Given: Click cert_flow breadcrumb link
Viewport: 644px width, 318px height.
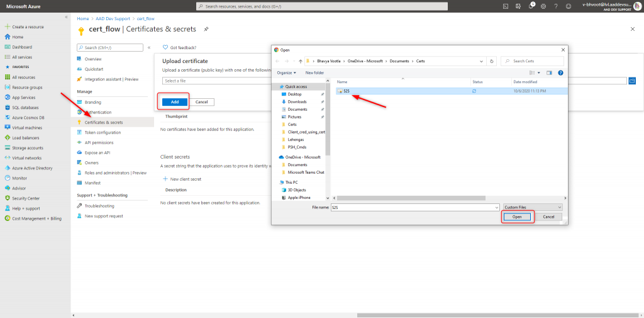Looking at the screenshot, I should coord(145,18).
